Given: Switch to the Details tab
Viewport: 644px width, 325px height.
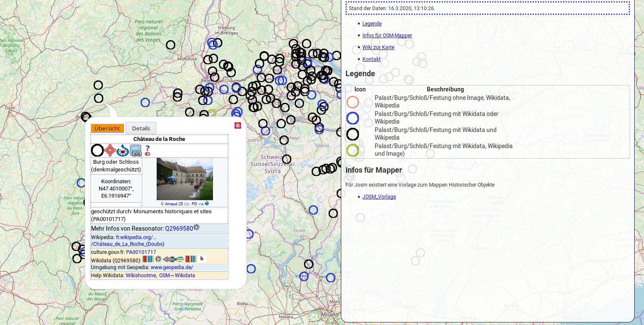Looking at the screenshot, I should pos(141,128).
